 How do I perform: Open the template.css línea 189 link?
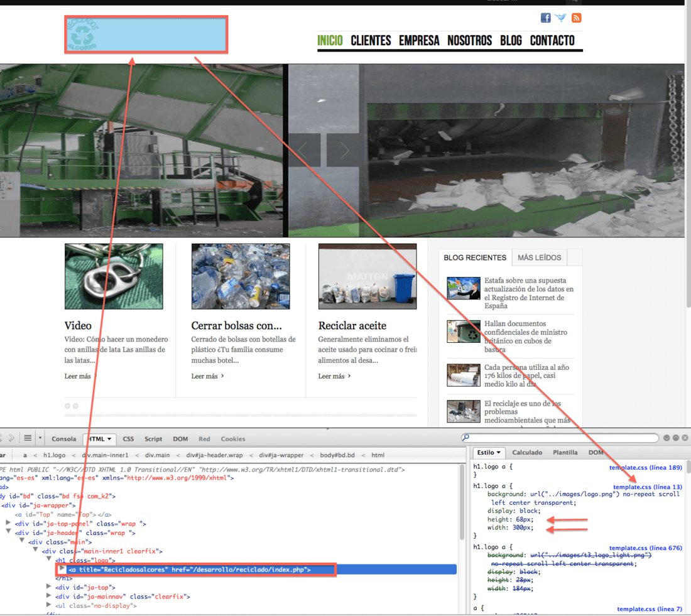646,468
